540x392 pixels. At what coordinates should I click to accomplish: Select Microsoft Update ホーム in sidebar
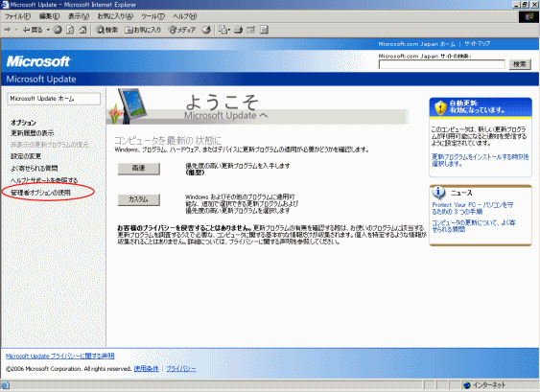point(54,99)
